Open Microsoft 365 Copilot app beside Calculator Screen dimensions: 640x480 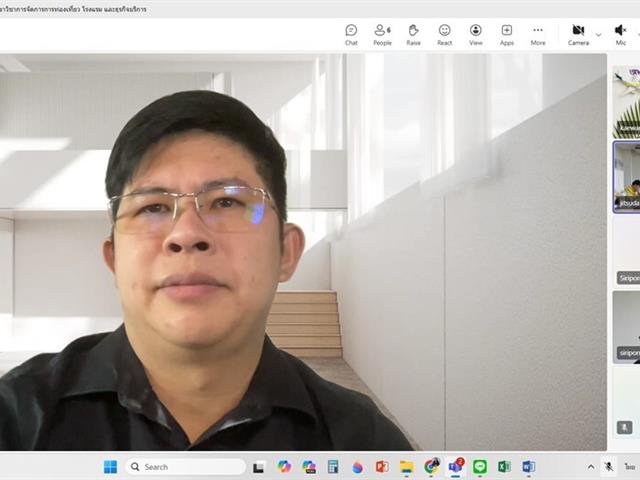309,467
